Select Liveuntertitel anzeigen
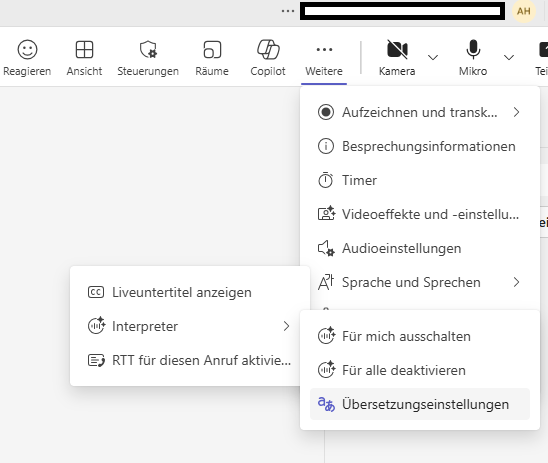Image resolution: width=548 pixels, height=463 pixels. tap(190, 292)
